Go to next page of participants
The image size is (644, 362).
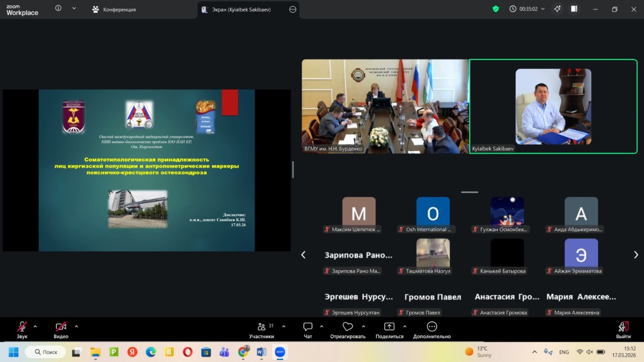click(x=636, y=255)
